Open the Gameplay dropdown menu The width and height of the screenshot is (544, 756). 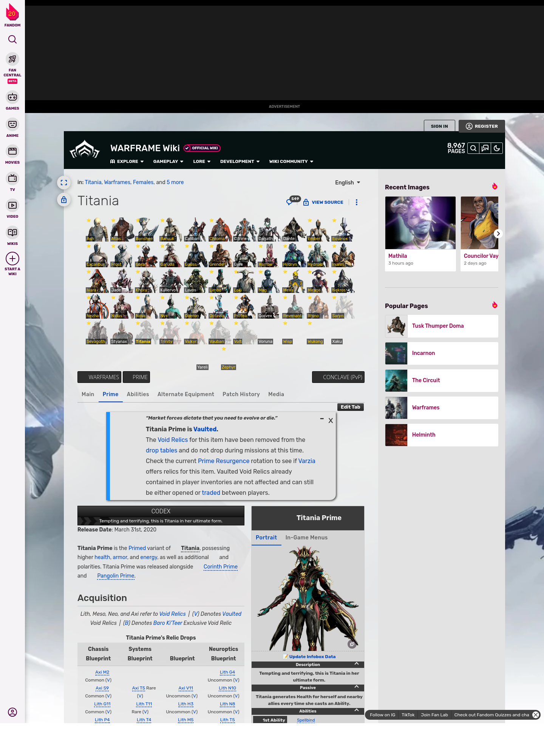click(168, 161)
